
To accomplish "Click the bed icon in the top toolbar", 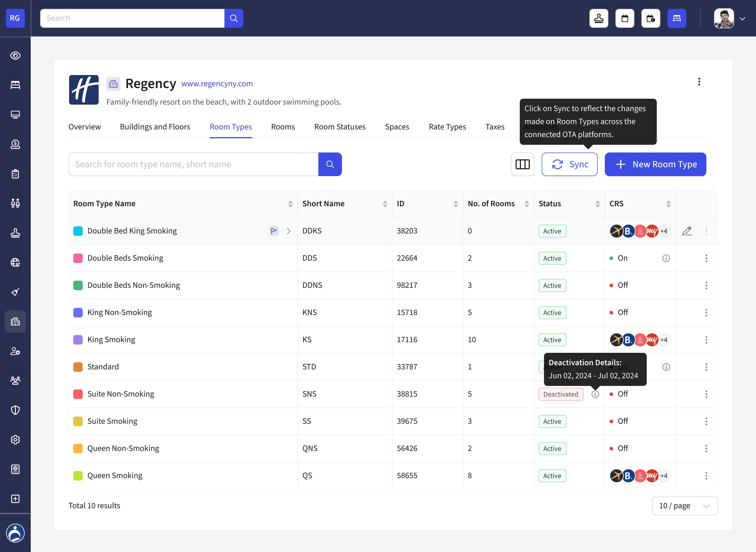I will (677, 18).
